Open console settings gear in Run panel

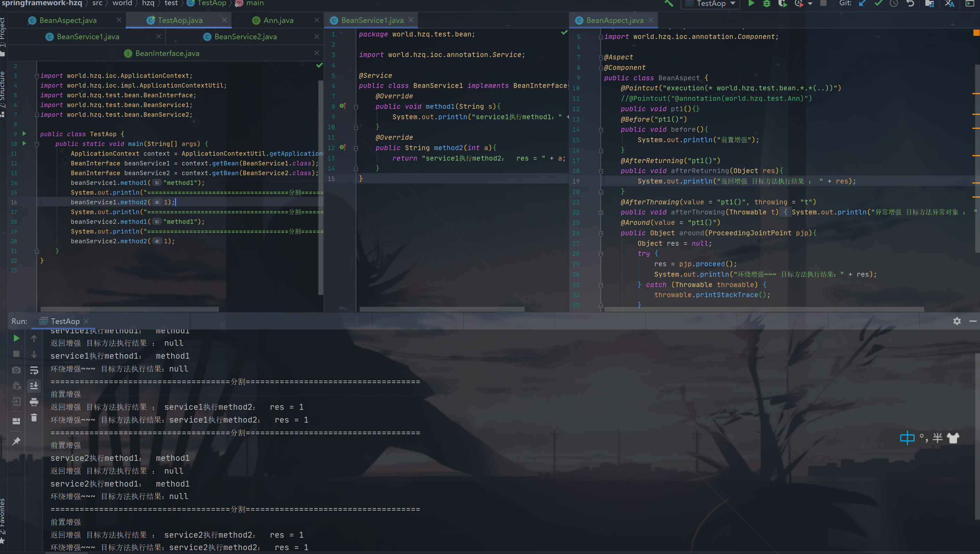coord(957,321)
